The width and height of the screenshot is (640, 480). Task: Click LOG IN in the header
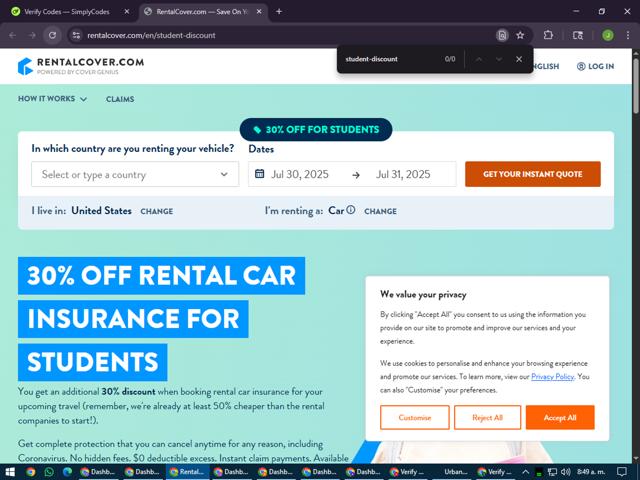pos(595,66)
